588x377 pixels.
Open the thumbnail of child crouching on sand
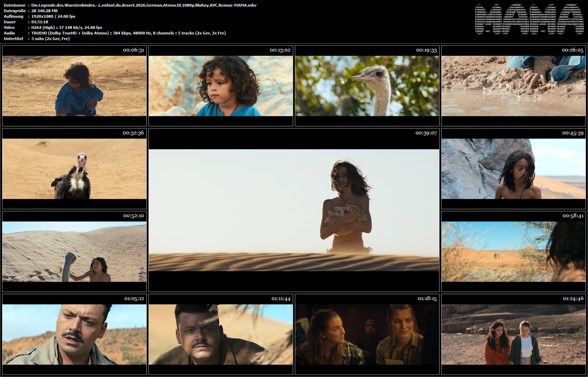tap(74, 86)
